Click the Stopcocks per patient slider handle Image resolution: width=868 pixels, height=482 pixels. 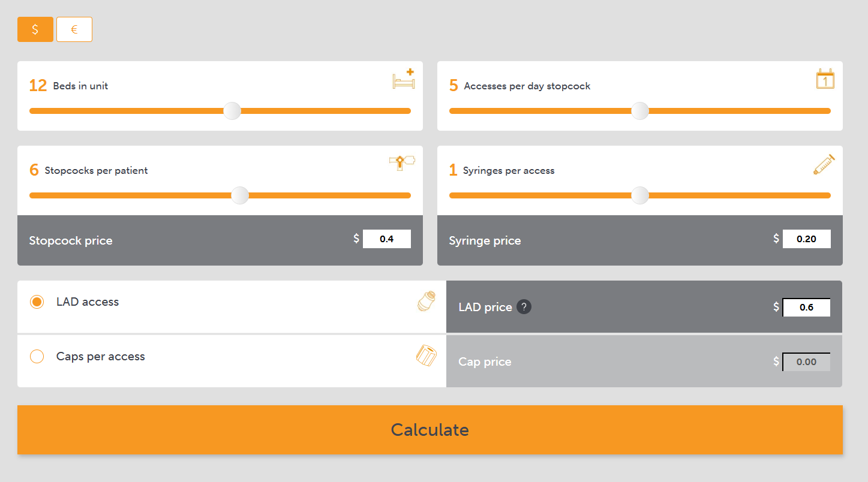(x=240, y=195)
